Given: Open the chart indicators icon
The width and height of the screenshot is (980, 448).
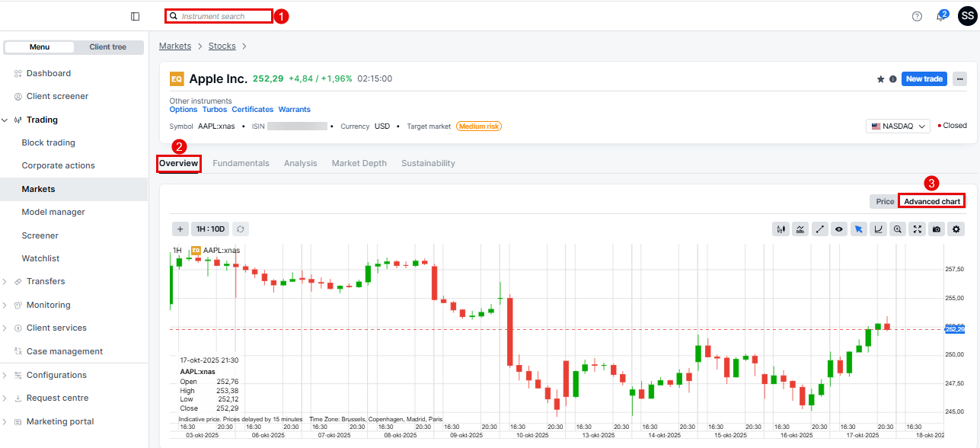Looking at the screenshot, I should pyautogui.click(x=800, y=229).
